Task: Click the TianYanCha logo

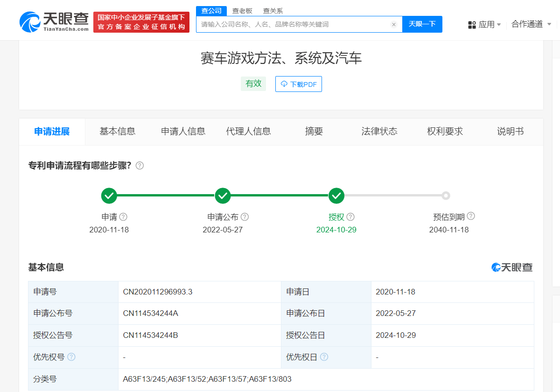Action: [x=54, y=21]
